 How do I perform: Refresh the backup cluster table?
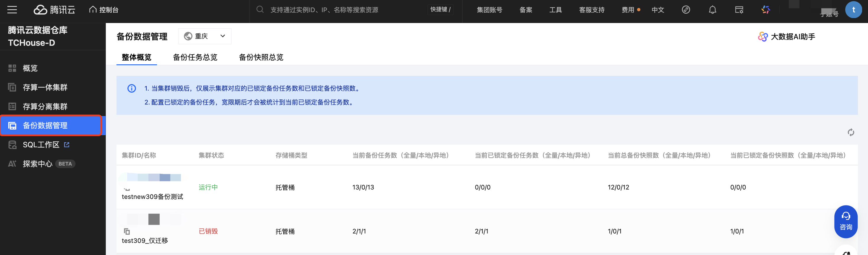pos(851,132)
